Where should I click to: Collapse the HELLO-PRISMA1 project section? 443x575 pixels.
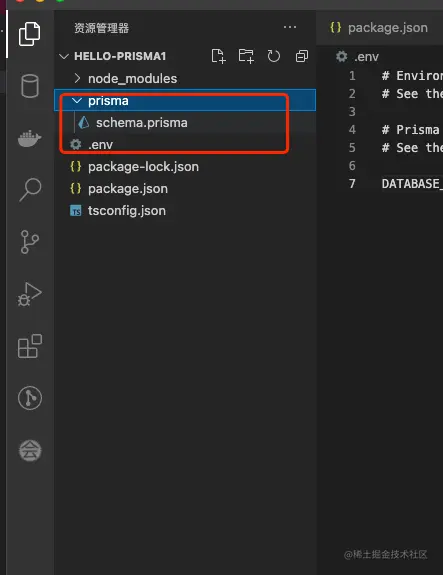click(x=113, y=56)
